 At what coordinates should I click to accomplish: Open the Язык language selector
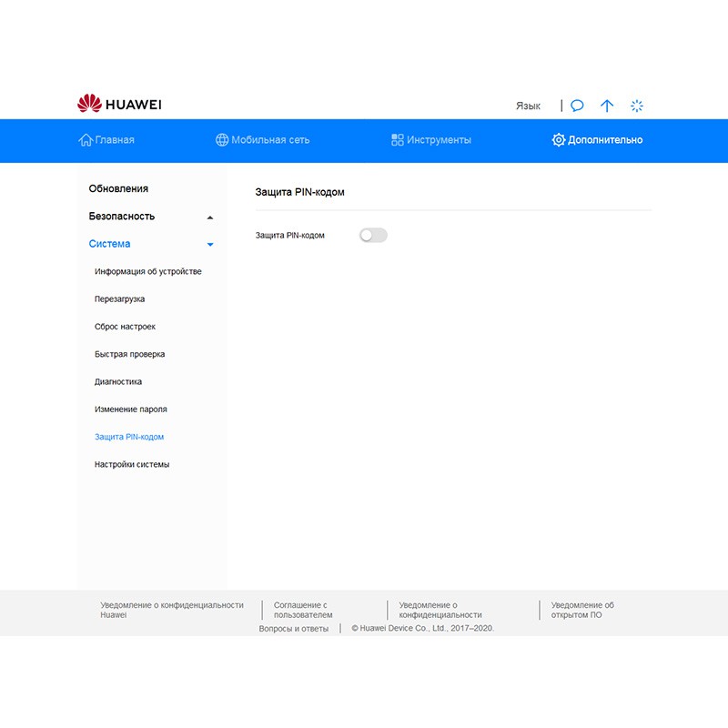(528, 106)
